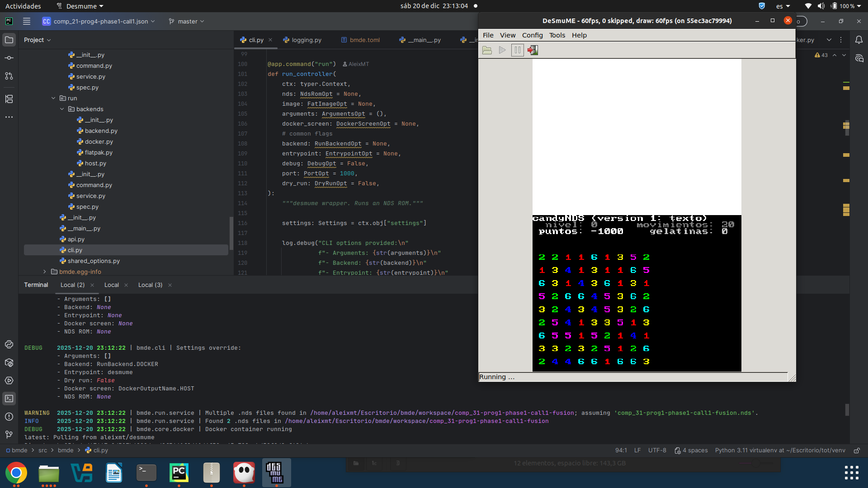Click the 4 spaces indent setting

(691, 450)
